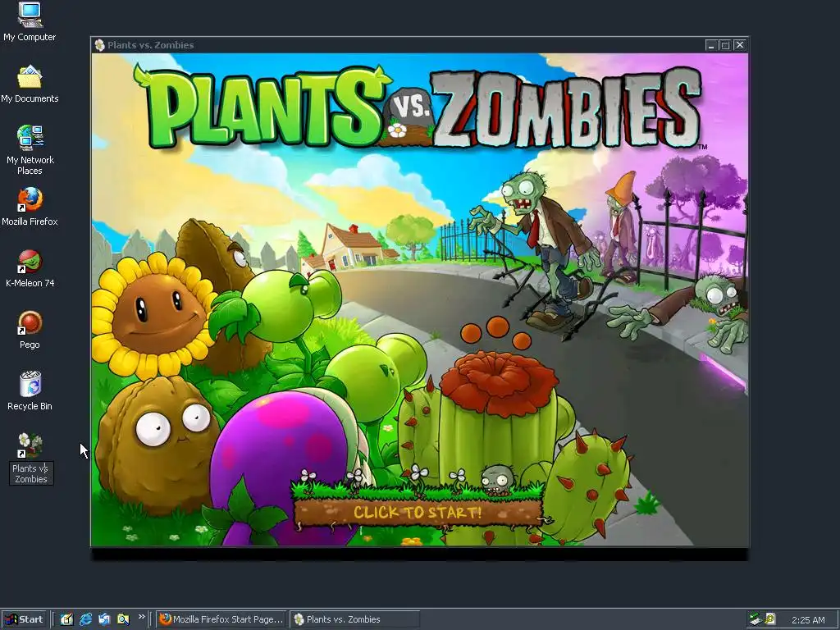The image size is (840, 630).
Task: Switch to Mozilla Firefox Start Page taskbar button
Action: coord(221,619)
